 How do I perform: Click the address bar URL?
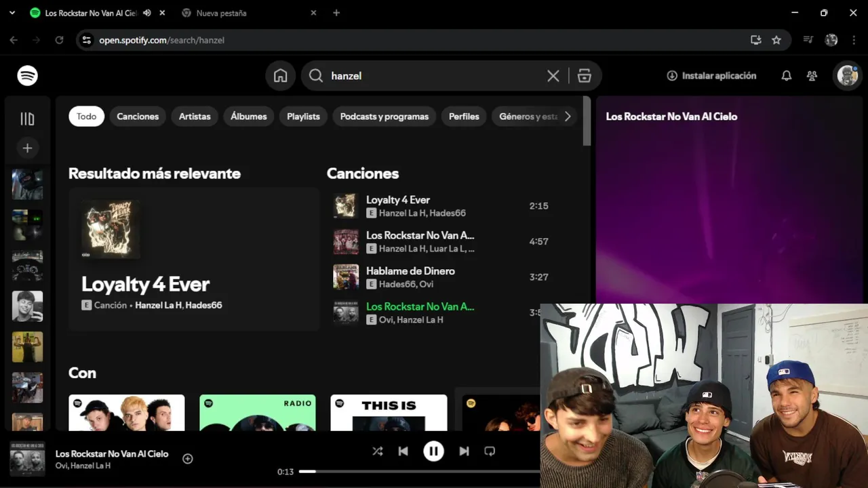click(161, 40)
